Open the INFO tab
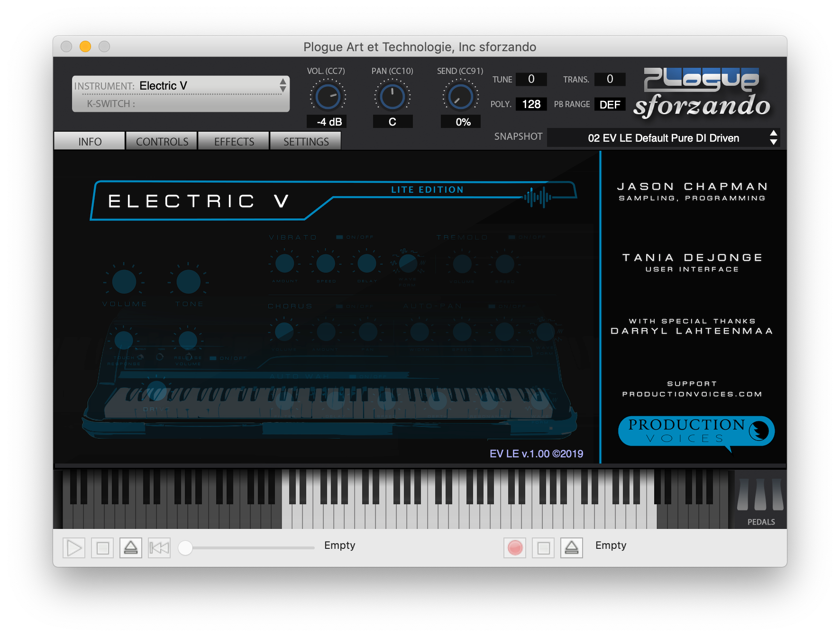Image resolution: width=840 pixels, height=637 pixels. (90, 141)
